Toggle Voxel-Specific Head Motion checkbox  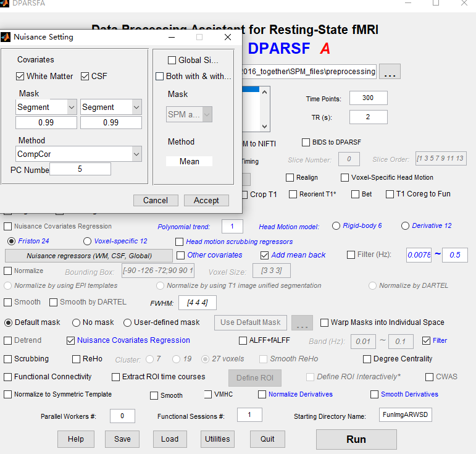tap(345, 177)
